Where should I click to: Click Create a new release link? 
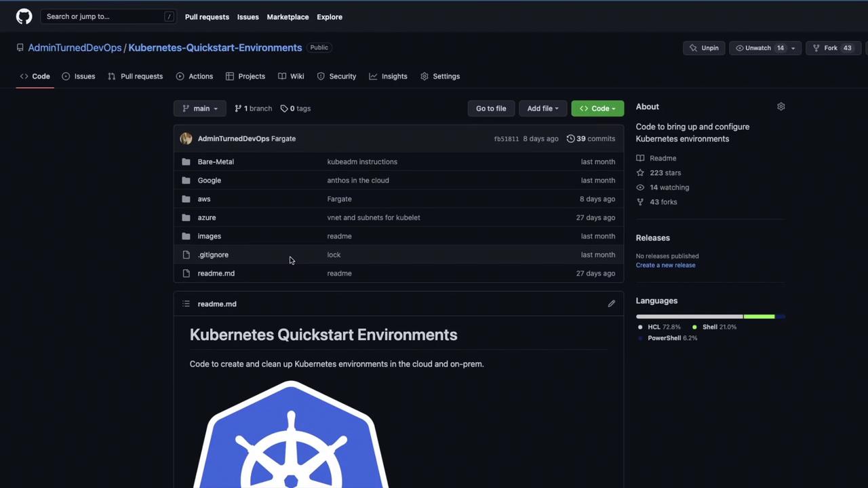665,265
